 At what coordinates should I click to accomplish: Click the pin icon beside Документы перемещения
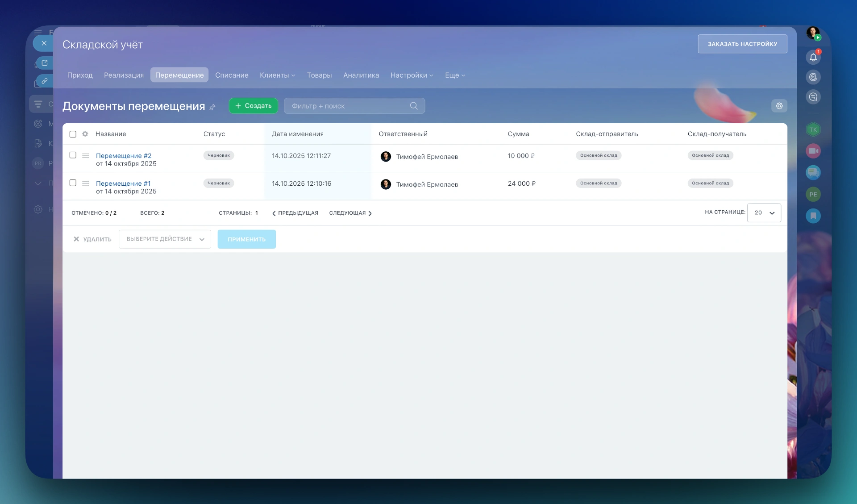pos(212,107)
